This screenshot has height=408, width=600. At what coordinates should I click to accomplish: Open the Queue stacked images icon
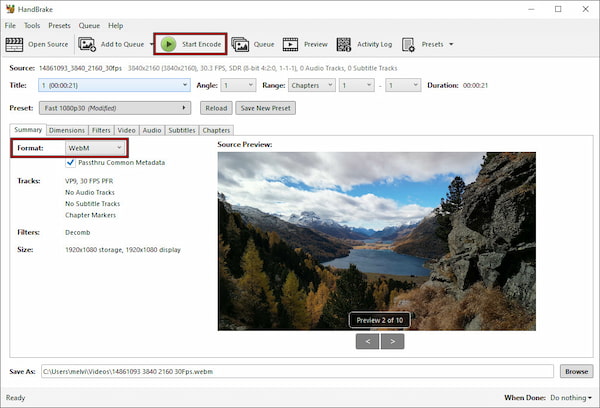coord(240,44)
